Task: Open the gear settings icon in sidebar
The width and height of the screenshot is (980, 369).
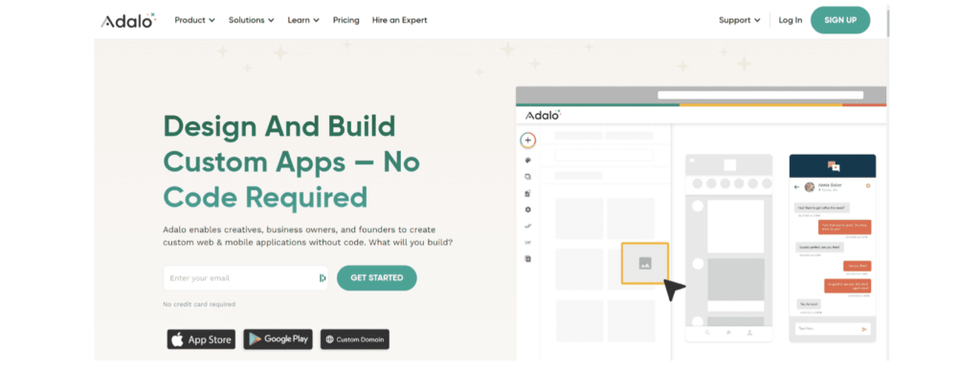Action: click(x=528, y=209)
